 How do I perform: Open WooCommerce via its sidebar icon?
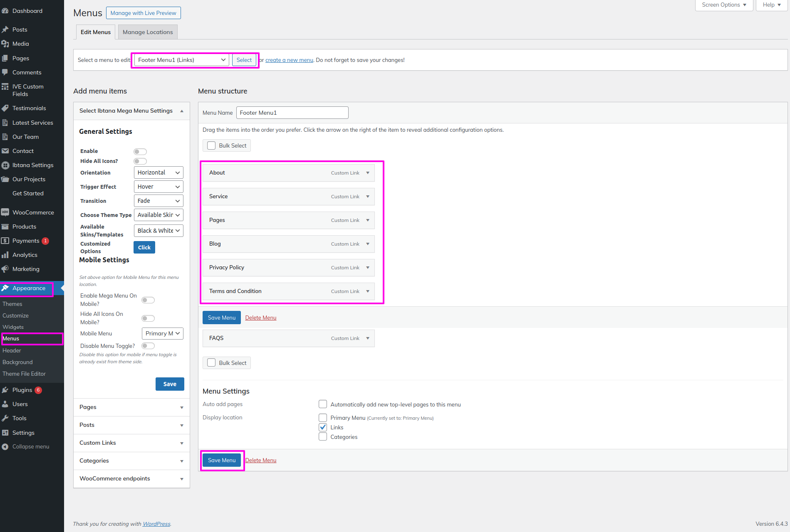point(5,212)
